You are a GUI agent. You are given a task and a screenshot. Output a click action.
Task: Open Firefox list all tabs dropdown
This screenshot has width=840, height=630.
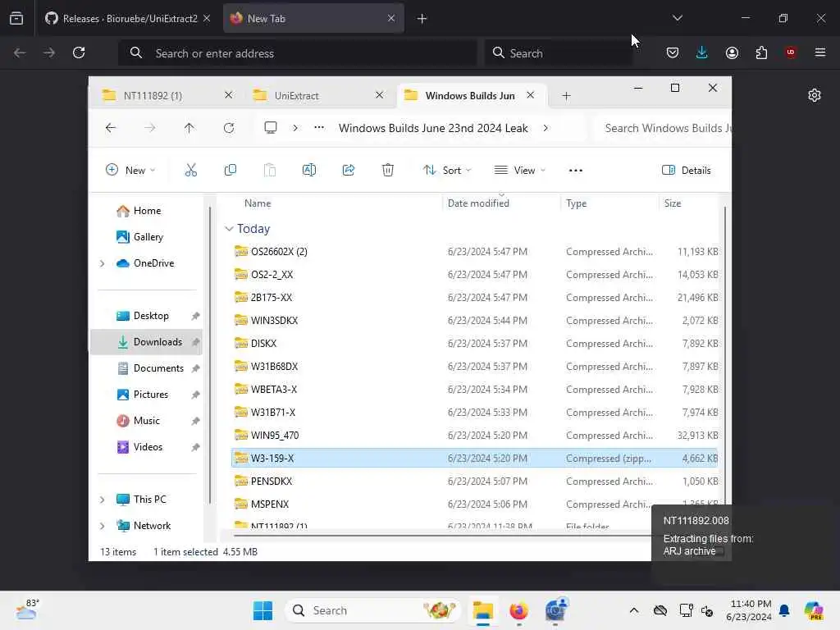[677, 18]
